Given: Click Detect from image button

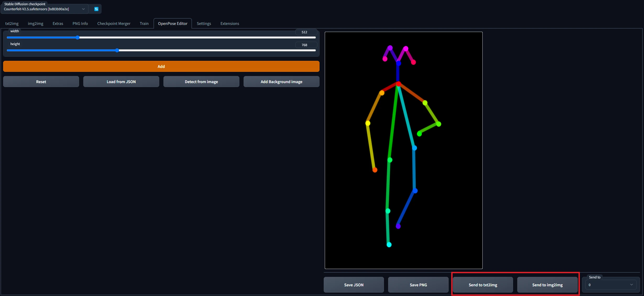Looking at the screenshot, I should tap(201, 82).
